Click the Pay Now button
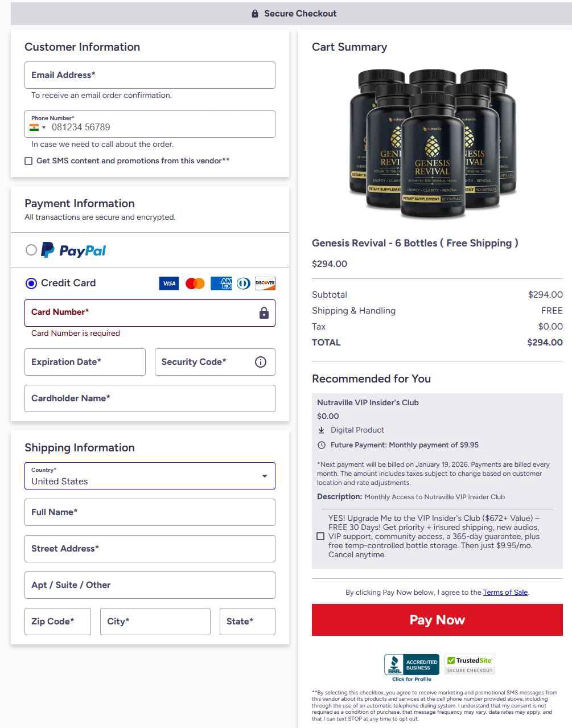This screenshot has height=728, width=572. [x=437, y=620]
